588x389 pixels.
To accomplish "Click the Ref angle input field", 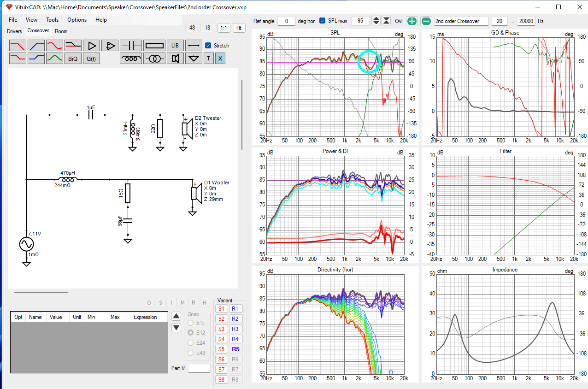I will [287, 21].
